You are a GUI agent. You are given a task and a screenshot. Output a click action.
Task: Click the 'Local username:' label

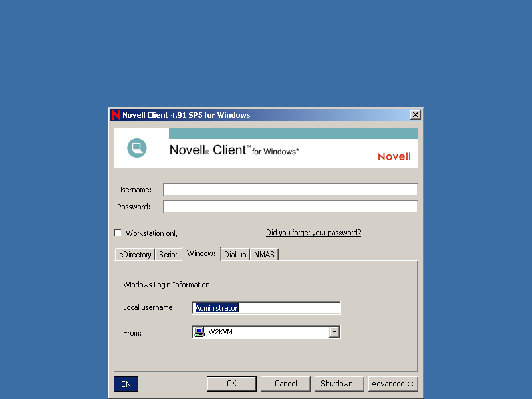(x=149, y=307)
